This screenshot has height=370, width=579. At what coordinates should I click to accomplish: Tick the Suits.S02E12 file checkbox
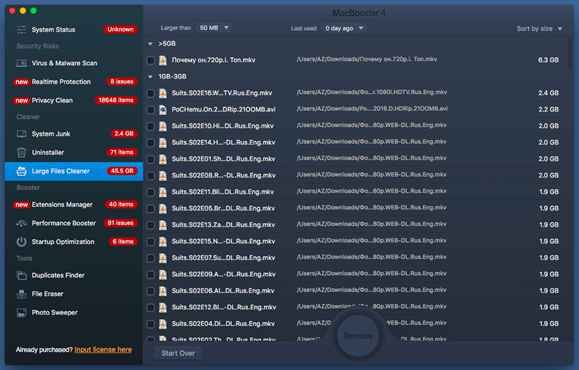pyautogui.click(x=150, y=307)
